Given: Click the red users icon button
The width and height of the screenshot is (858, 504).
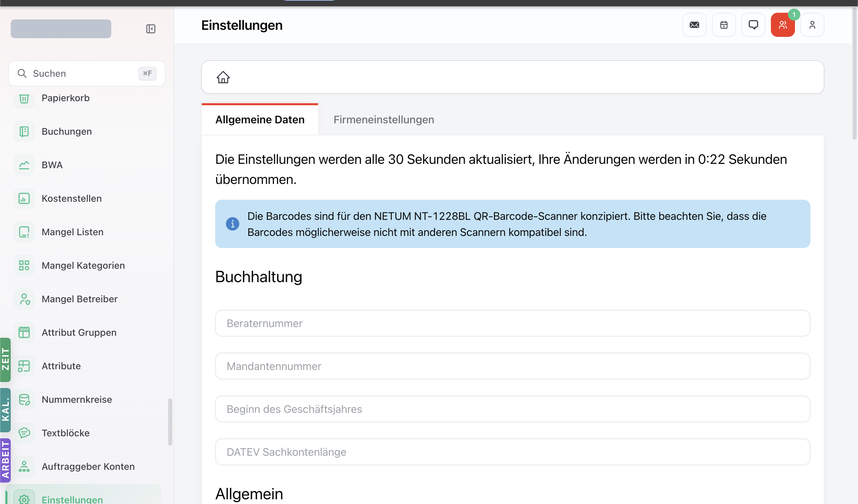Looking at the screenshot, I should click(783, 25).
